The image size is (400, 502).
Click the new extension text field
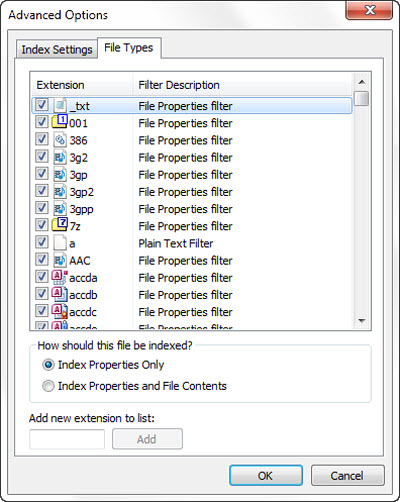click(x=67, y=439)
